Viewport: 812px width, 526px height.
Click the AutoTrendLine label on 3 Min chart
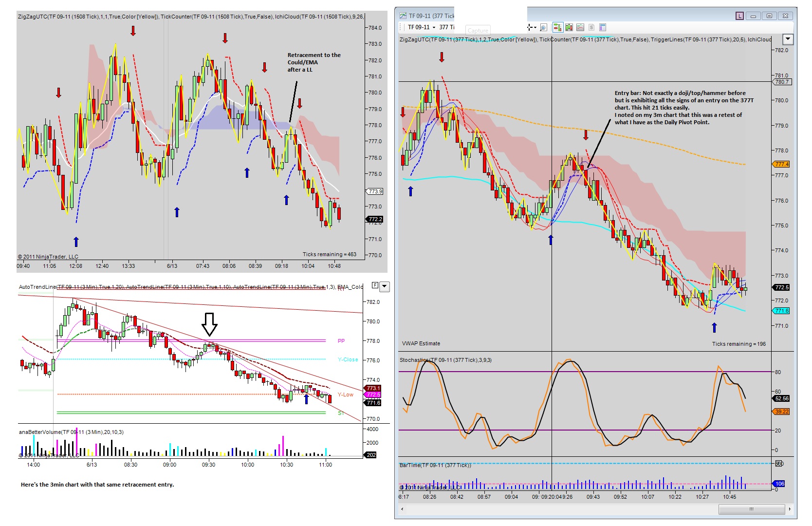(x=72, y=287)
